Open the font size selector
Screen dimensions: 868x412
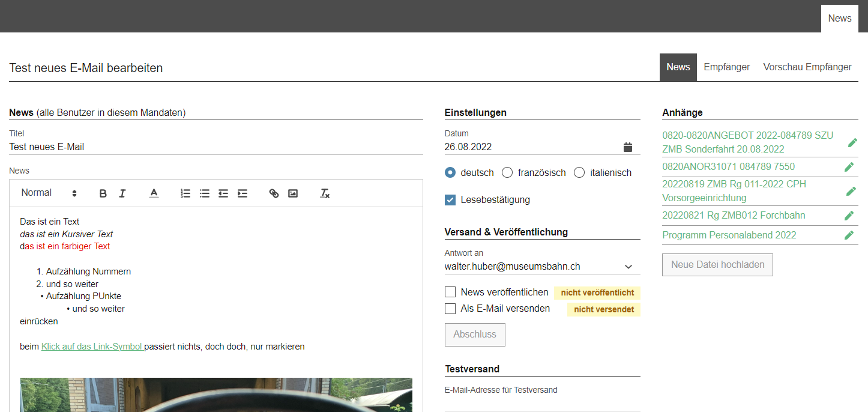75,193
